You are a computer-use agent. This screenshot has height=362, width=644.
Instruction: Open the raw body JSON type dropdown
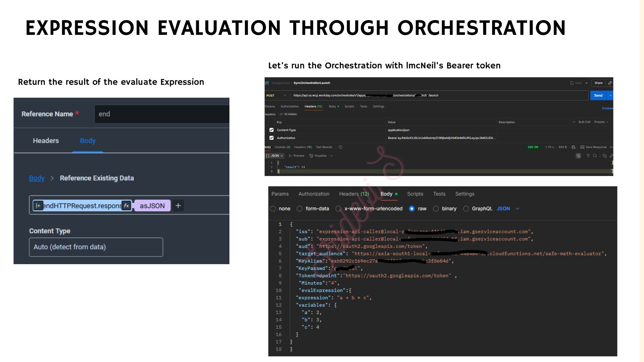[x=508, y=208]
